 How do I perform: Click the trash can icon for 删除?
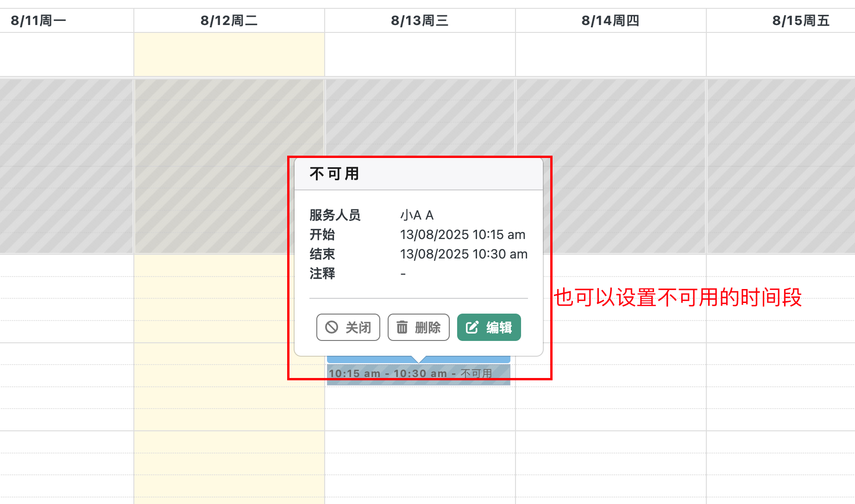click(402, 328)
